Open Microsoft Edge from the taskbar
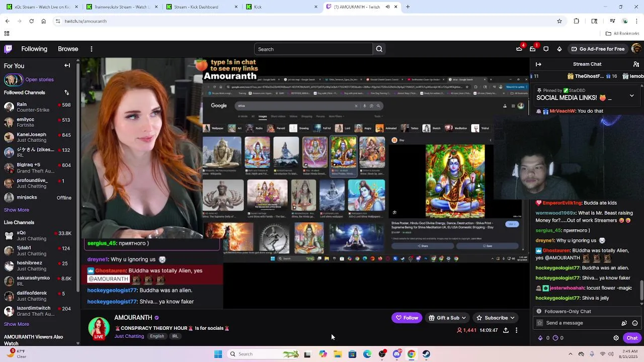Screen dimensions: 644x362 (367, 354)
